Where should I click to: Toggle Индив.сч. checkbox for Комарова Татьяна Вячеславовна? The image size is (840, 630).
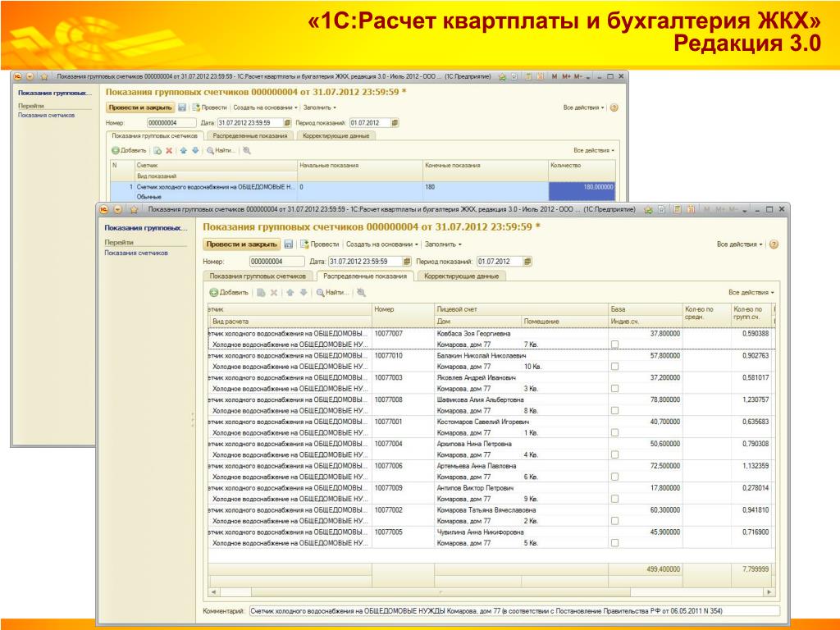tap(615, 521)
